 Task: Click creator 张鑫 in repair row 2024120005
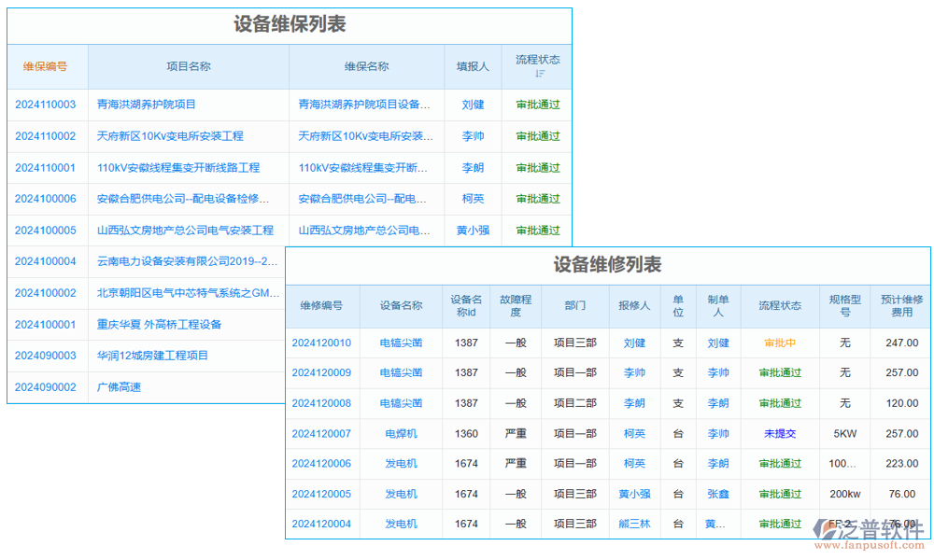(718, 494)
